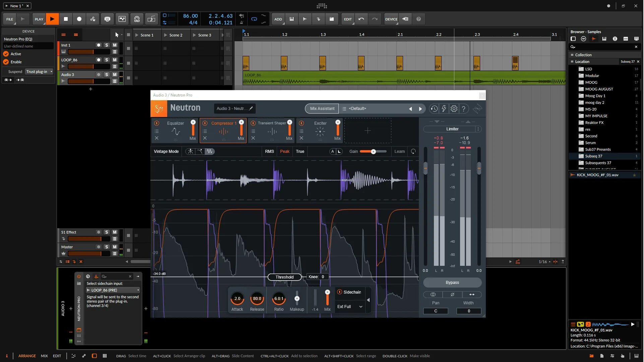Click the Stop transport button
The image size is (644, 362).
coord(66,19)
